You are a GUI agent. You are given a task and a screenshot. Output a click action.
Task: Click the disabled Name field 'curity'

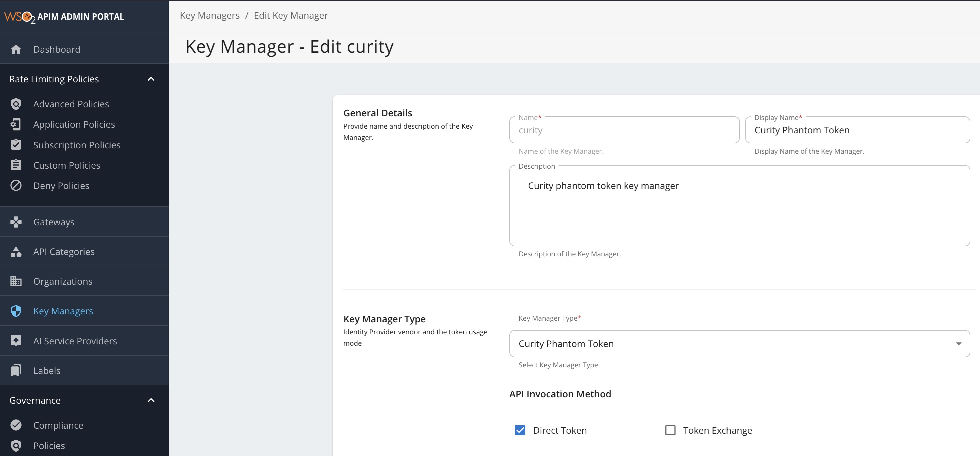[x=624, y=130]
